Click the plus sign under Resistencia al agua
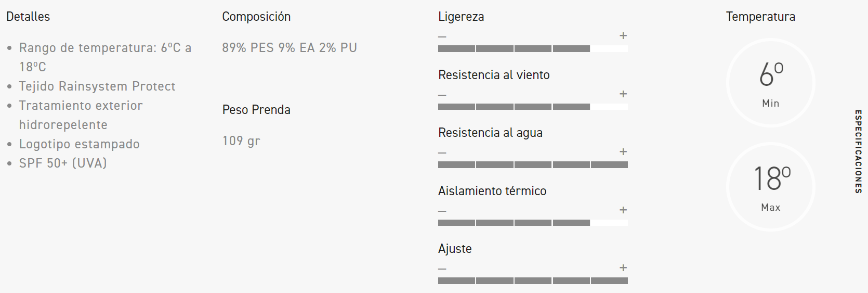 coord(623,152)
